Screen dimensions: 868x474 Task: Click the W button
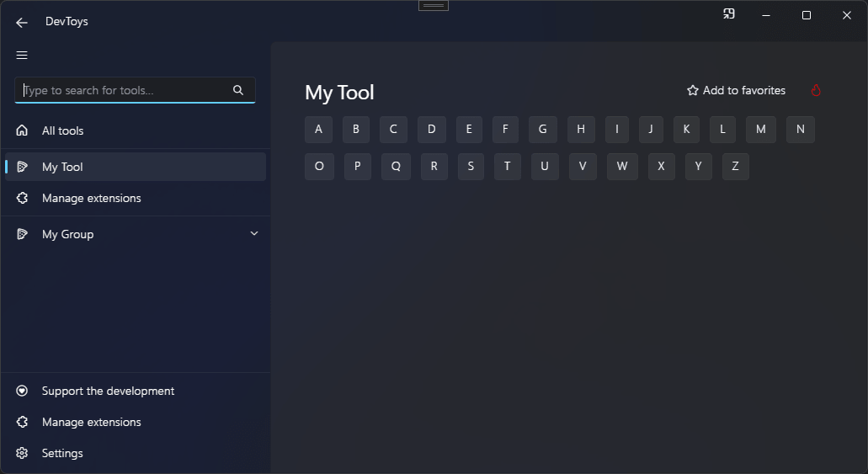pos(622,167)
